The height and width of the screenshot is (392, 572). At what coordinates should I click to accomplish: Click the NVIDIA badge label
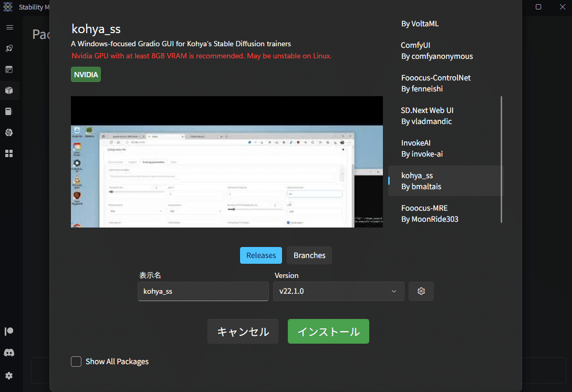click(86, 75)
